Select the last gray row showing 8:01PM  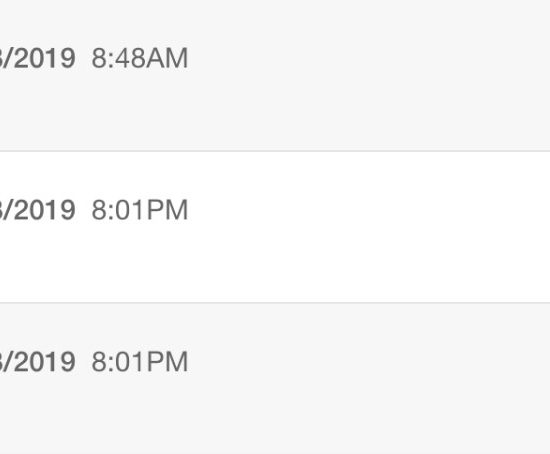[275, 379]
